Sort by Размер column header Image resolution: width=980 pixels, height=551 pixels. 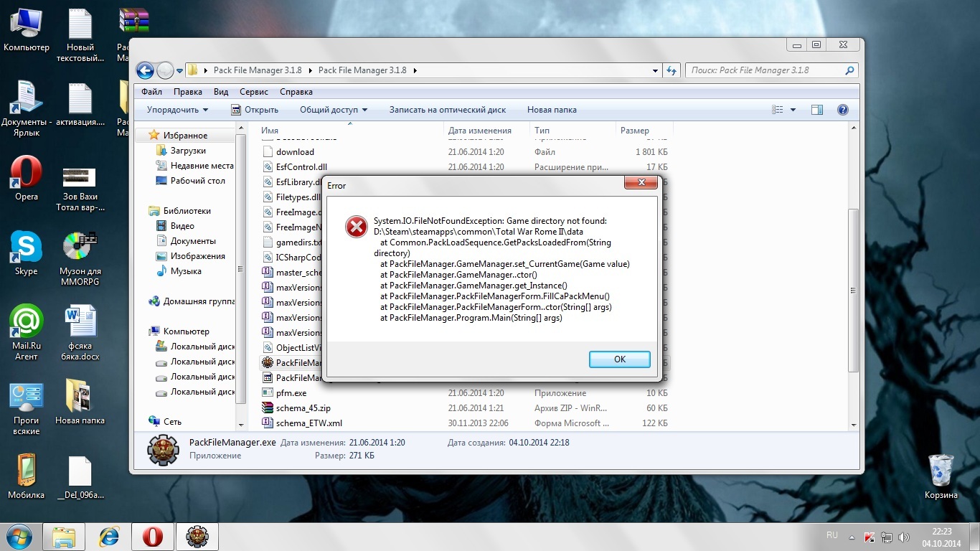tap(635, 131)
